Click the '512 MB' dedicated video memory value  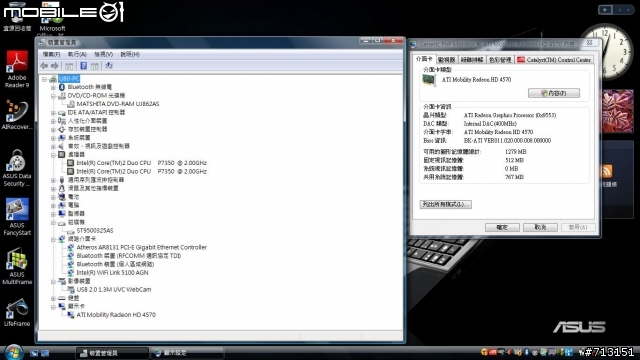click(514, 160)
